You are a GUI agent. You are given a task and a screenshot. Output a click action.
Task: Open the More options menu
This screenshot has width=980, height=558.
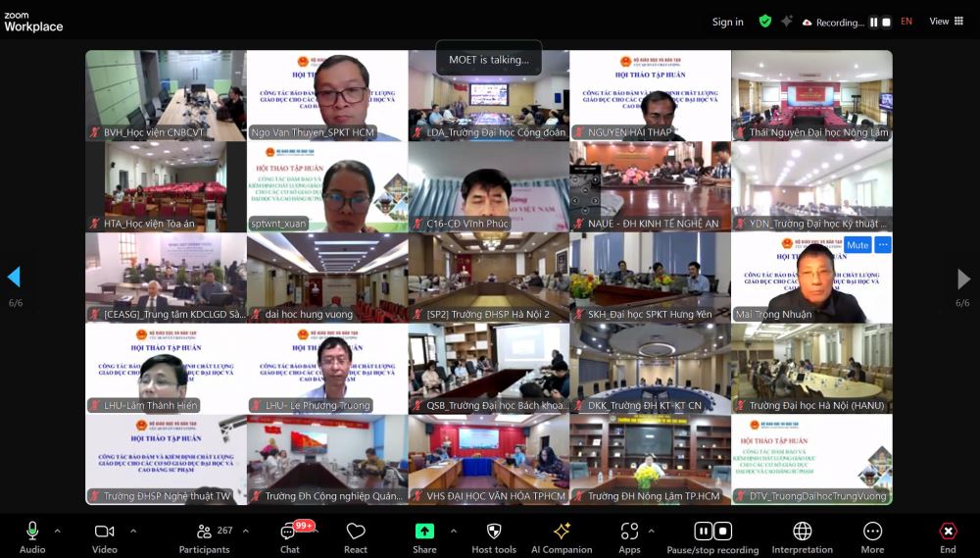point(872,534)
